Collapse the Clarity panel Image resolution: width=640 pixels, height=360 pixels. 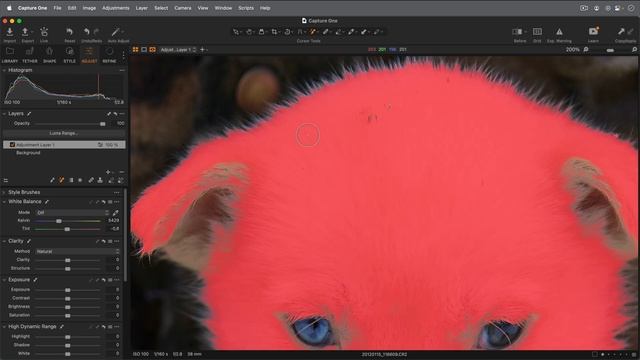pyautogui.click(x=4, y=241)
